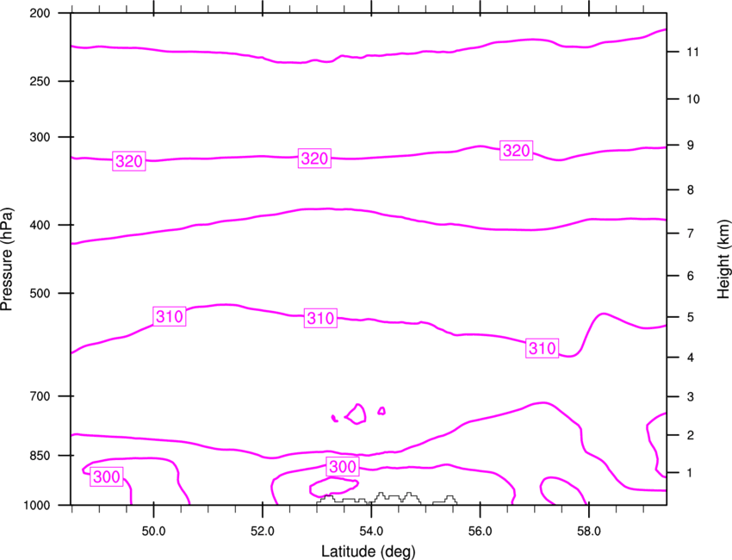Image resolution: width=732 pixels, height=560 pixels.
Task: Click the 1 km height tick label
Action: tap(690, 473)
